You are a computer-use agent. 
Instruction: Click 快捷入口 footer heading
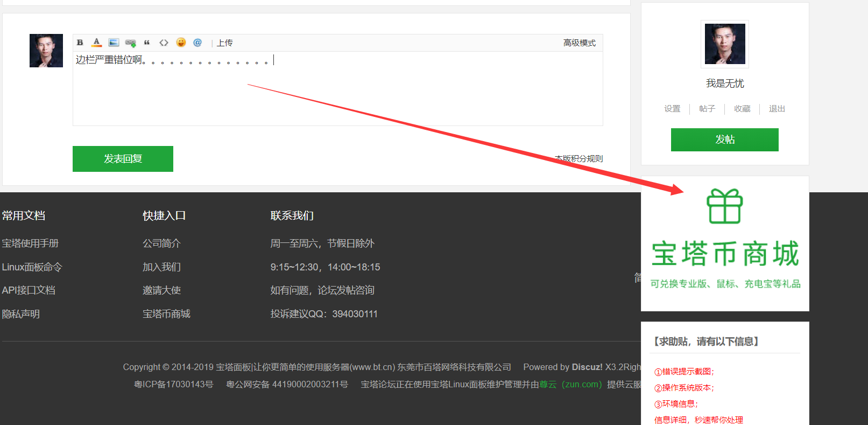pos(164,216)
